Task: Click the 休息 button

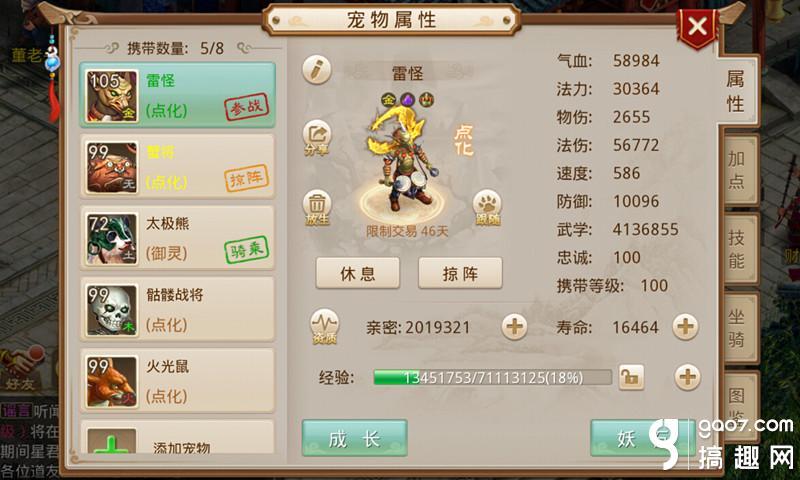Action: pyautogui.click(x=358, y=273)
